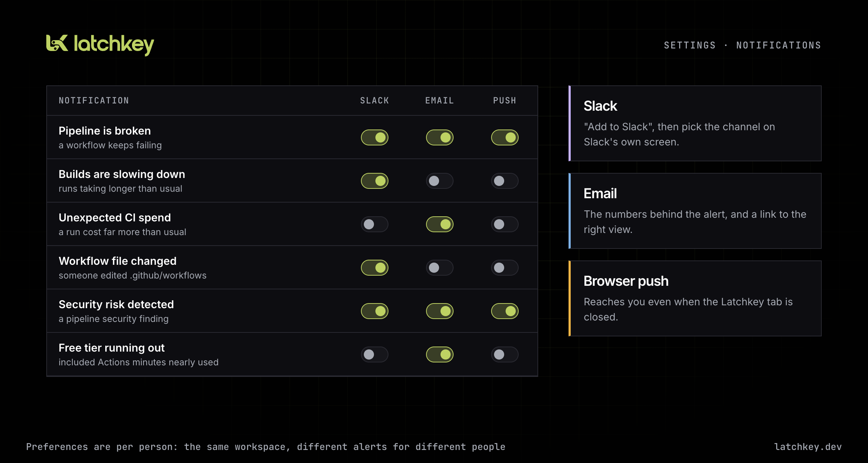Click "a workflow keeps failing" description

coord(110,145)
